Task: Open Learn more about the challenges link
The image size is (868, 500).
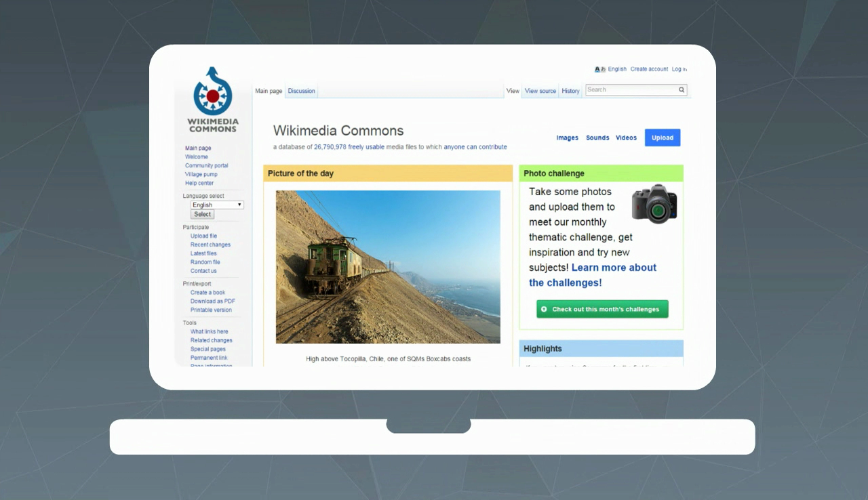Action: pos(593,275)
